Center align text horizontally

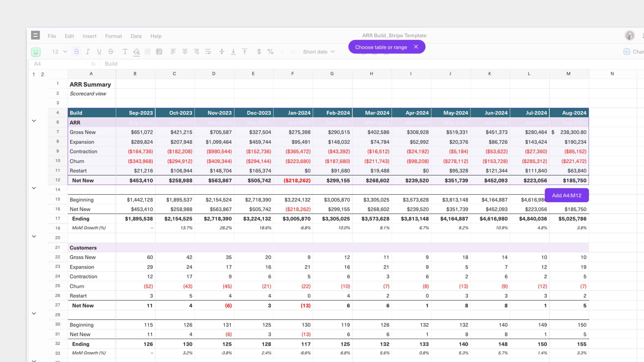click(185, 51)
